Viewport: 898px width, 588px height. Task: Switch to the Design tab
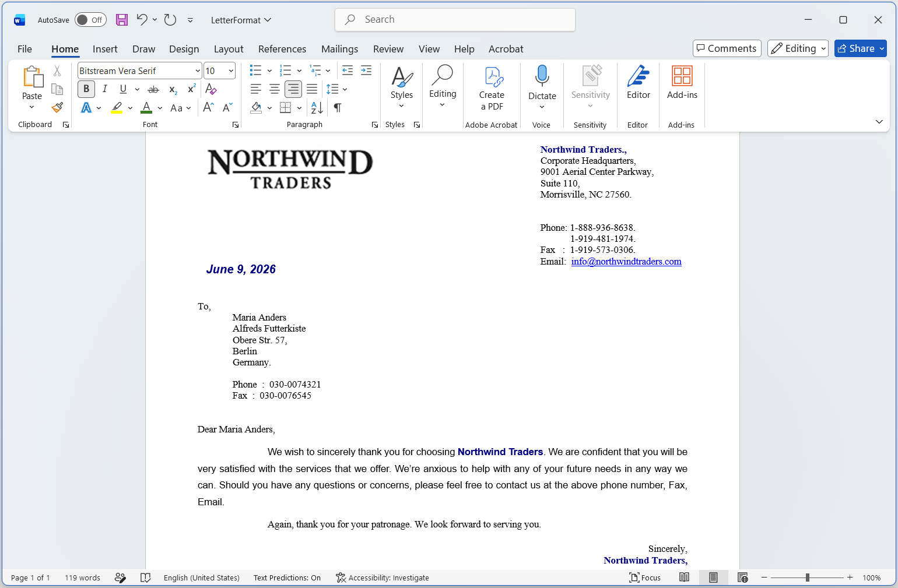pos(184,49)
